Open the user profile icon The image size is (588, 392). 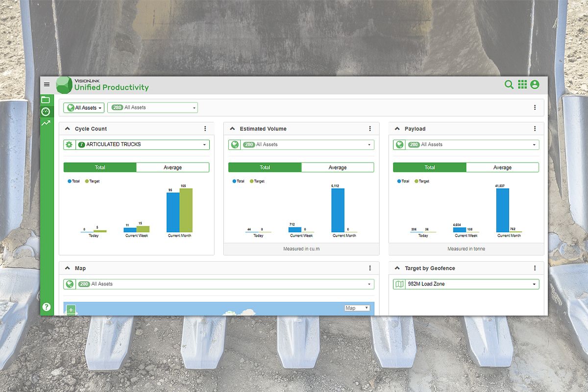point(535,85)
